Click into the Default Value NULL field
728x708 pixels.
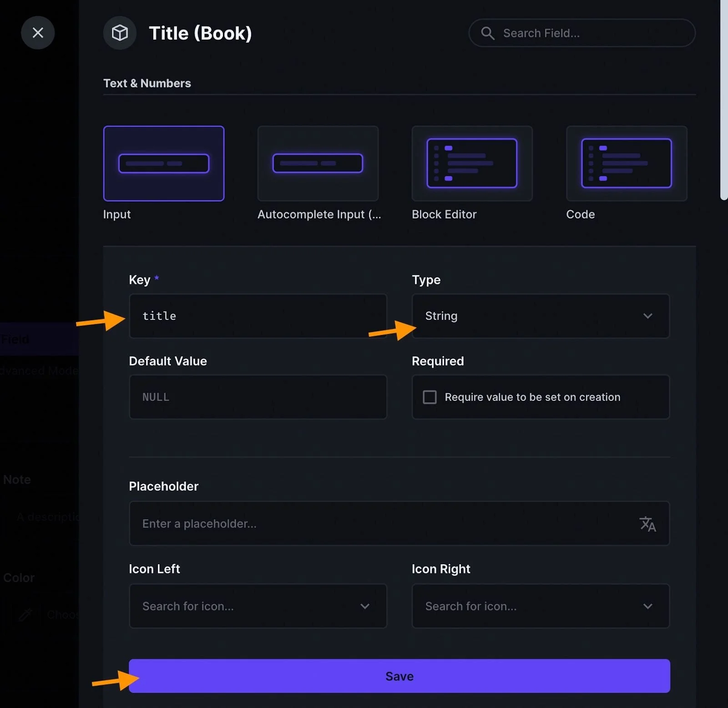[x=258, y=397]
